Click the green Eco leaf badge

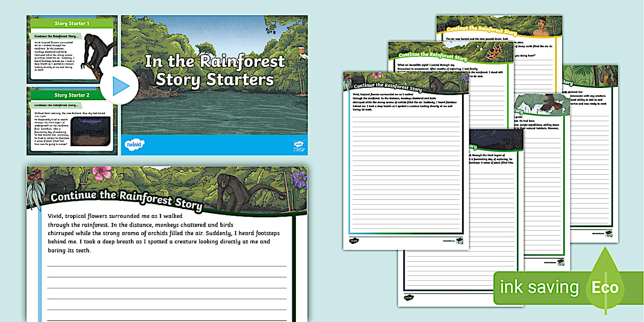[605, 286]
